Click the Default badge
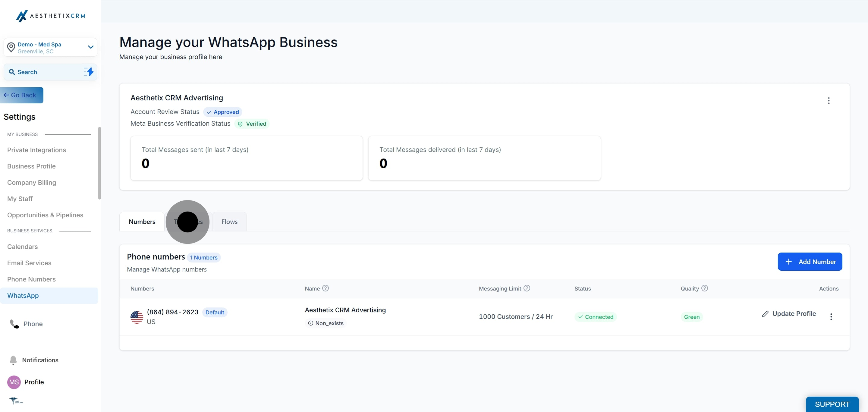The width and height of the screenshot is (868, 412). [215, 312]
